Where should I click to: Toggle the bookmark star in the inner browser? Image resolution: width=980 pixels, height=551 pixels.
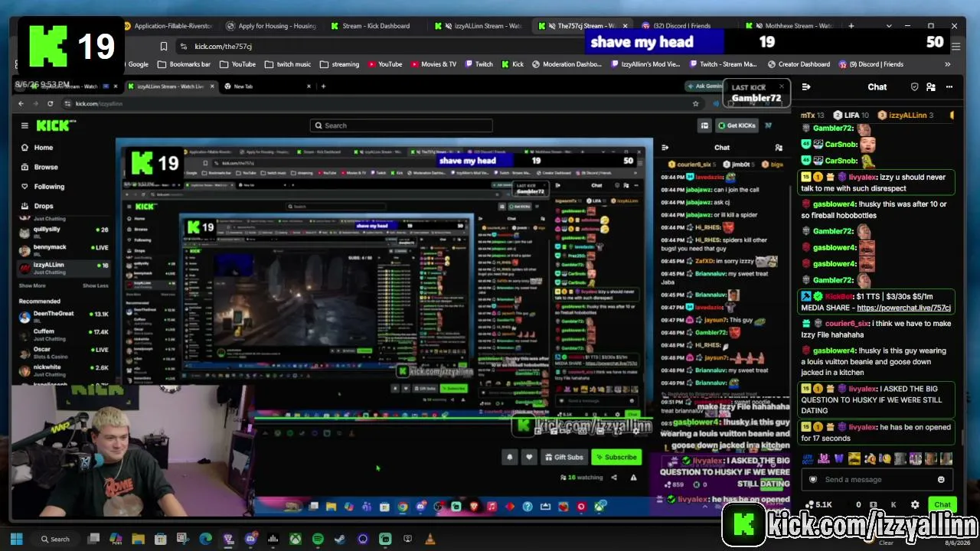(695, 103)
